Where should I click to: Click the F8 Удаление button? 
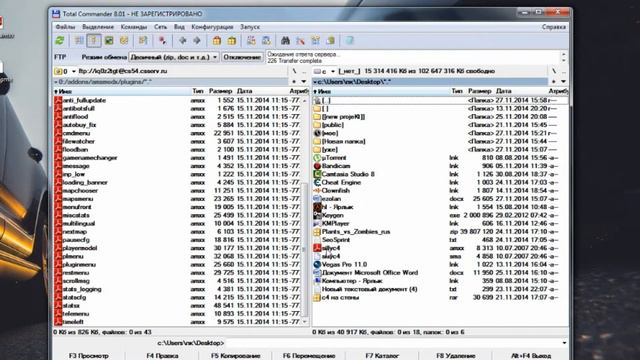pos(456,356)
